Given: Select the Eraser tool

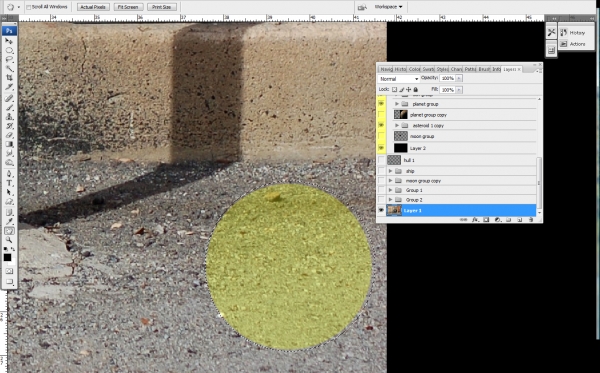Looking at the screenshot, I should [9, 135].
